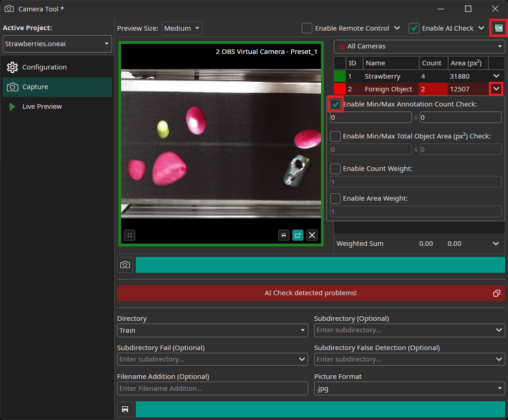This screenshot has width=508, height=420.
Task: Enable the Count Weight checkbox
Action: (x=335, y=169)
